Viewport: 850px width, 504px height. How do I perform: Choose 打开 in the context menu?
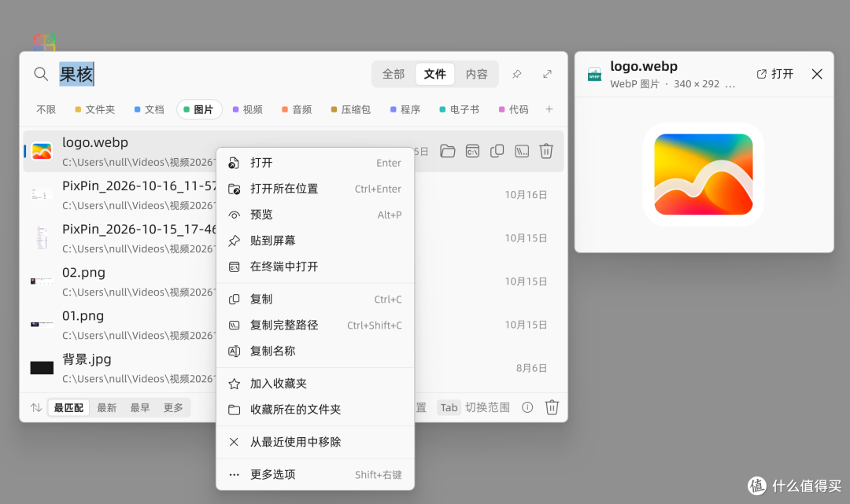(x=315, y=163)
